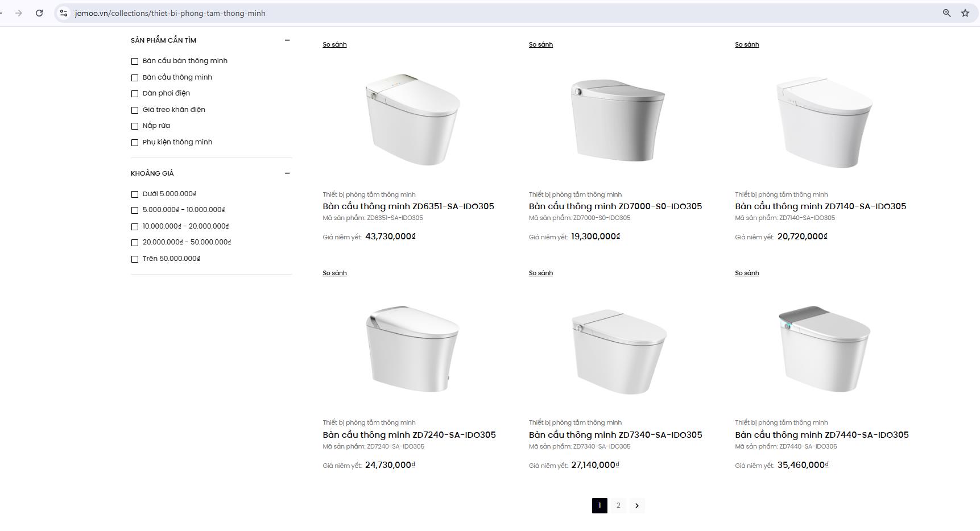
Task: Tick the 'Nắp rửa' checkbox
Action: tap(135, 126)
